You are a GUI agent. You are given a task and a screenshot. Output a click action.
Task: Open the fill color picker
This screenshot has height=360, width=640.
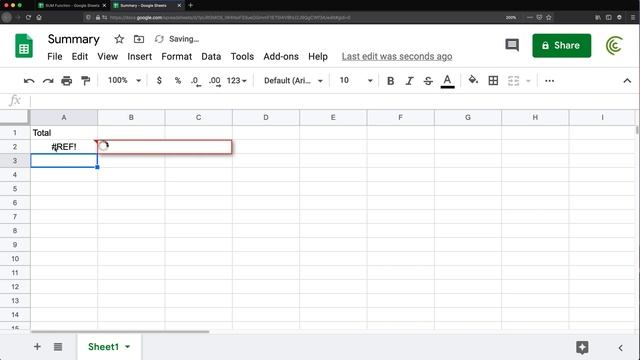473,80
